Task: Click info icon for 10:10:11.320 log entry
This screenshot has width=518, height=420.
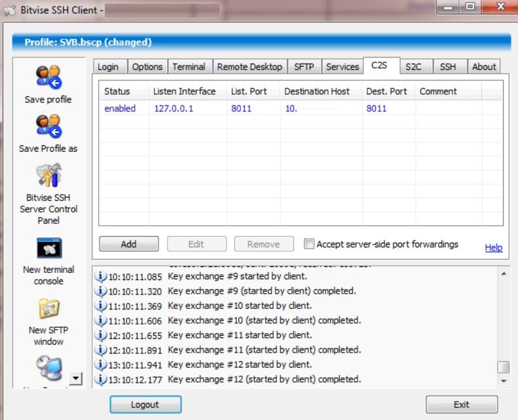Action: pyautogui.click(x=100, y=291)
